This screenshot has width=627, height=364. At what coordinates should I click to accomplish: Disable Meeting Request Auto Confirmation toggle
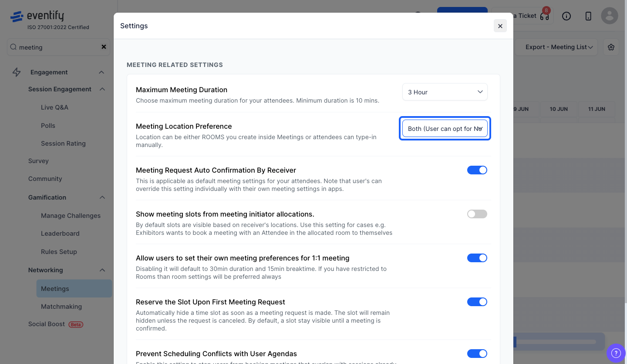point(477,170)
